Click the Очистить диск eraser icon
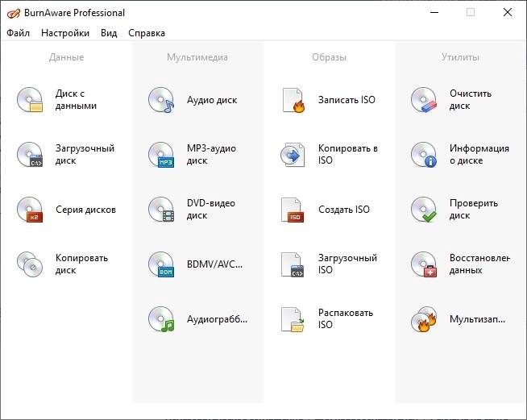The width and height of the screenshot is (527, 420). 424,99
